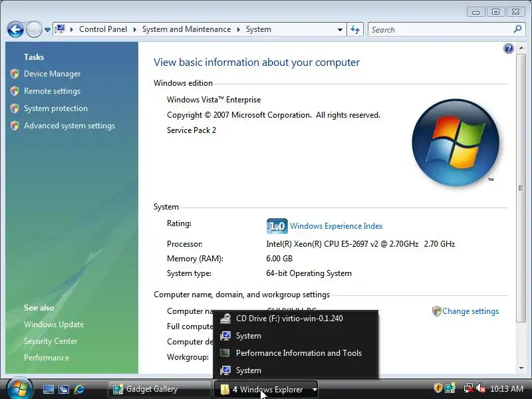
Task: Click 'Windows Vista™ Enterprise' edition text
Action: (x=213, y=100)
